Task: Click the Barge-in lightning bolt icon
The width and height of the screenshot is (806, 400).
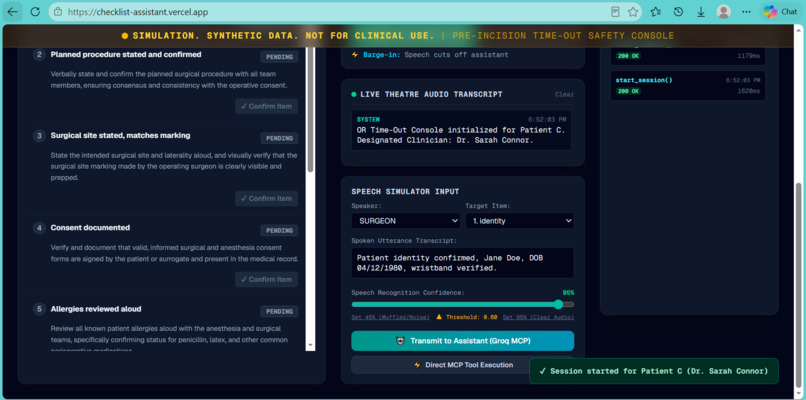Action: coord(355,54)
